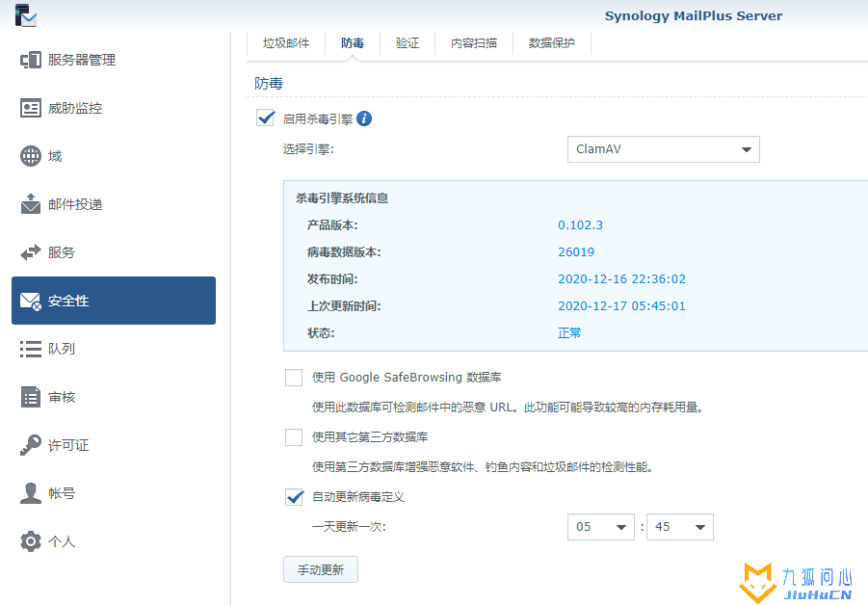Click the arrows icon for 服务

[31, 252]
